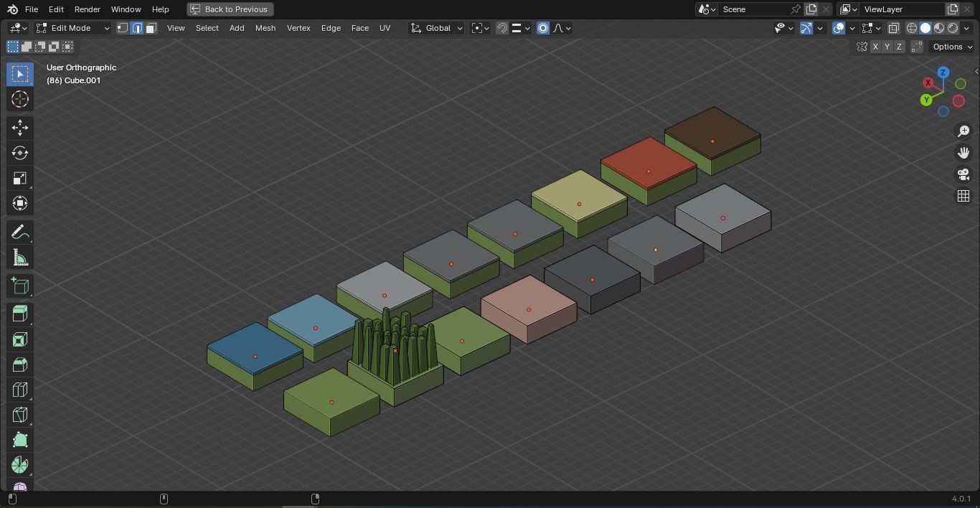Set selection mode to Intersect icon
The image size is (980, 508).
click(67, 47)
